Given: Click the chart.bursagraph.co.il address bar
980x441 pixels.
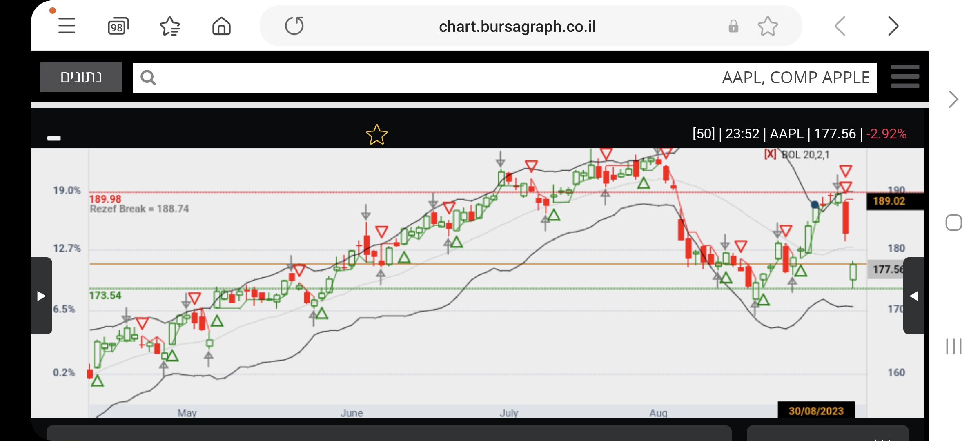Looking at the screenshot, I should 517,27.
